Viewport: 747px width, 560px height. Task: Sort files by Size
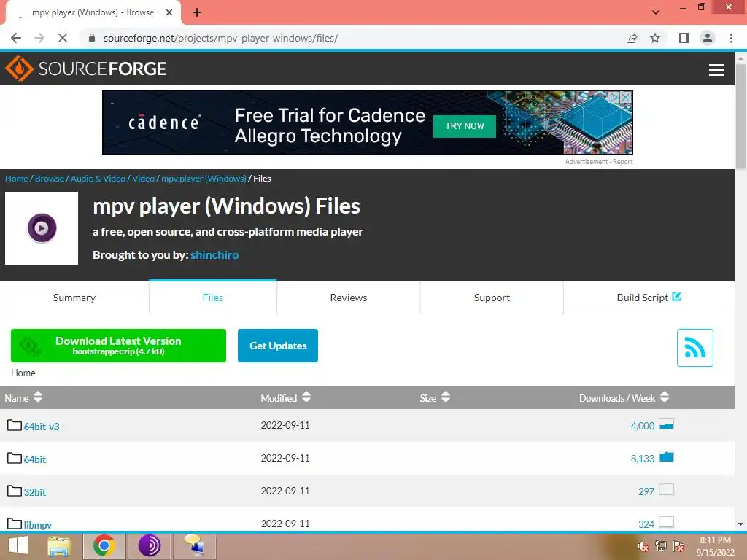(x=435, y=397)
